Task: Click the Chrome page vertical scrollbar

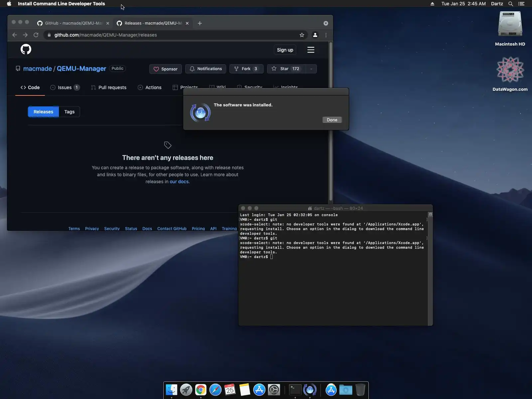Action: (x=331, y=121)
